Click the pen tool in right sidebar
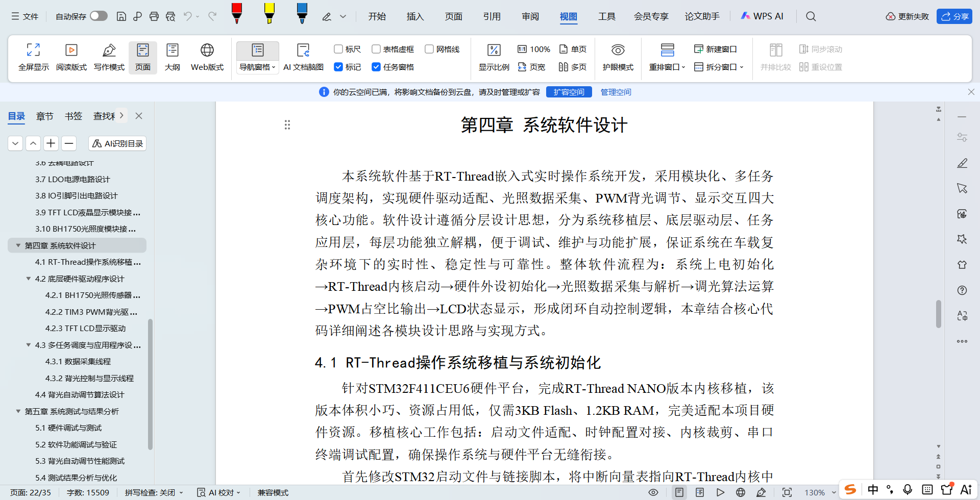 tap(962, 163)
